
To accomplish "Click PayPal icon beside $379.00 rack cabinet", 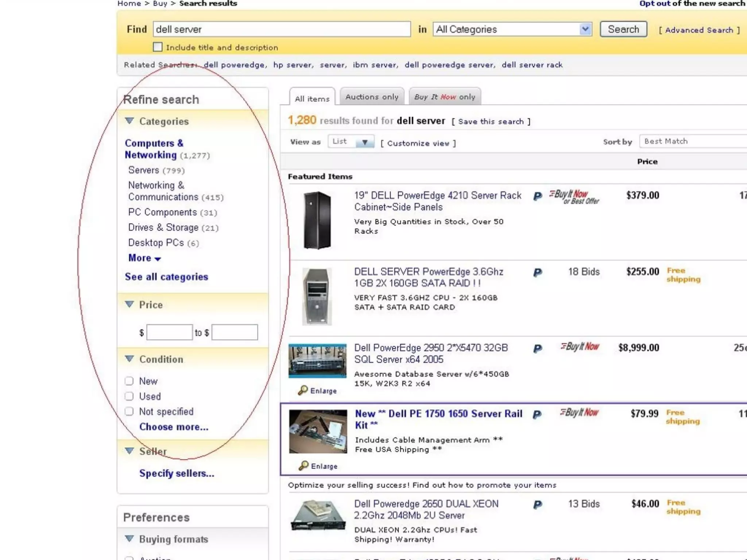I will pos(537,197).
